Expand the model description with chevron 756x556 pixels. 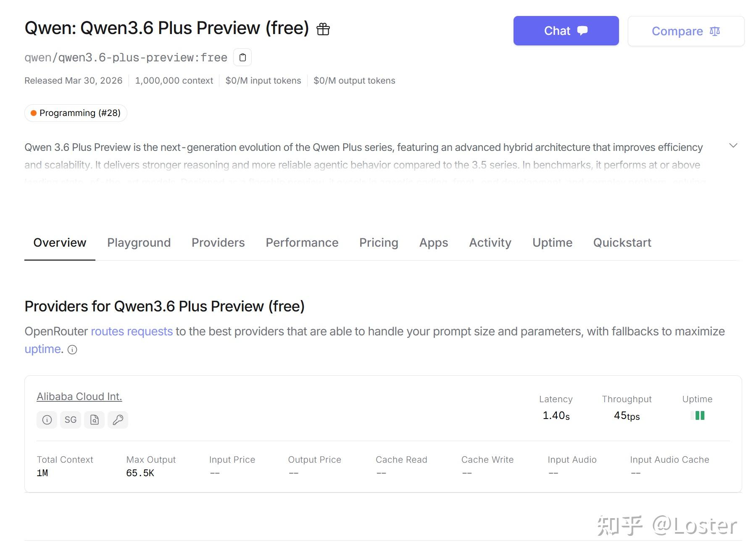[733, 145]
